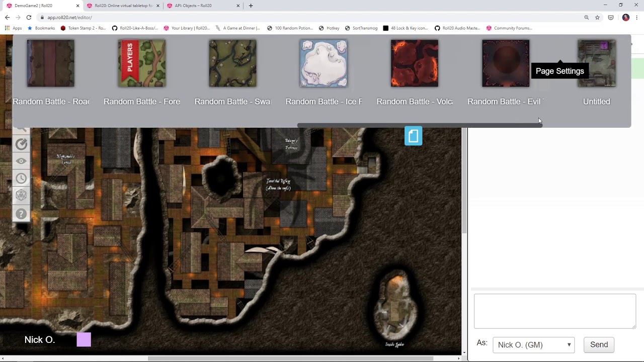The height and width of the screenshot is (362, 644).
Task: Open Page Settings for Evil battle page
Action: pyautogui.click(x=559, y=71)
